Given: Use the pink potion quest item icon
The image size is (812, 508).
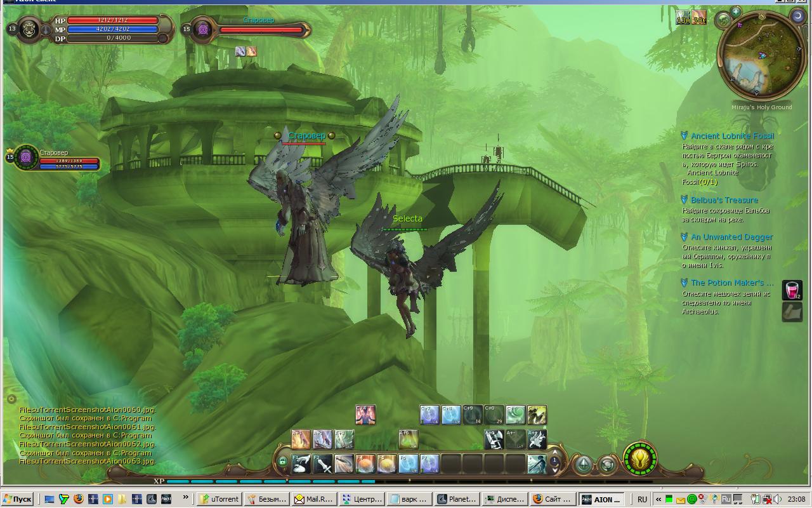Looking at the screenshot, I should [792, 290].
